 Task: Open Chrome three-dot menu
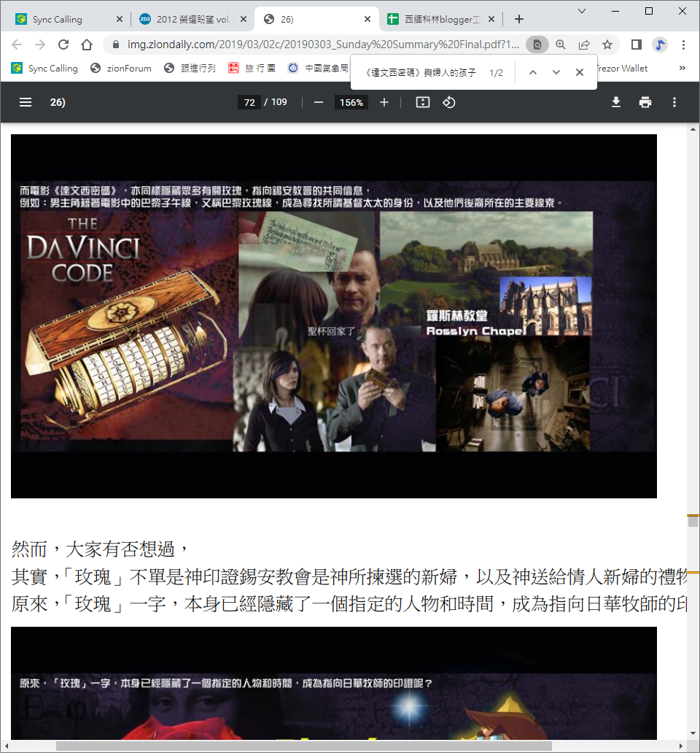pos(683,45)
